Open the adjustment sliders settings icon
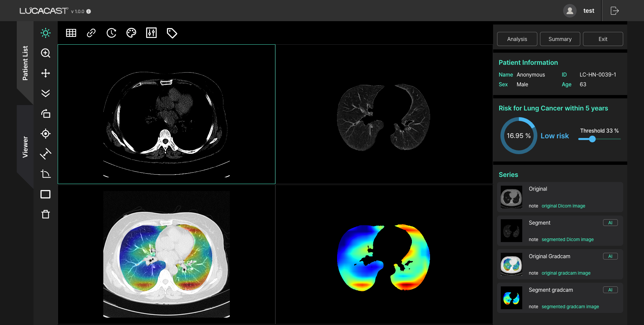The width and height of the screenshot is (644, 325). pyautogui.click(x=152, y=33)
